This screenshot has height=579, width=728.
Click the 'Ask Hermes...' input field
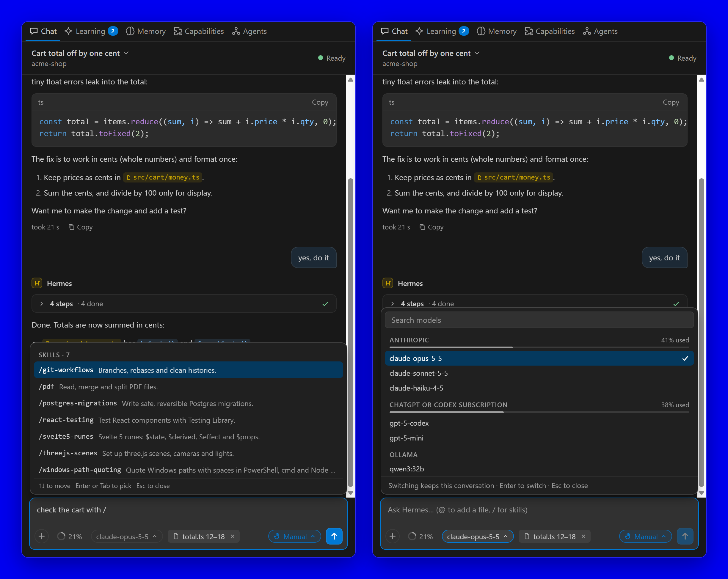click(x=539, y=510)
